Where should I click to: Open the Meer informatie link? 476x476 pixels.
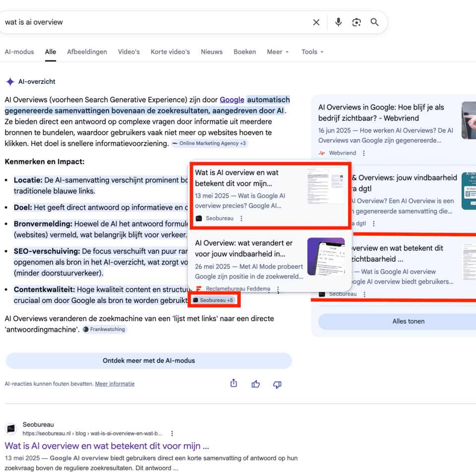[115, 383]
